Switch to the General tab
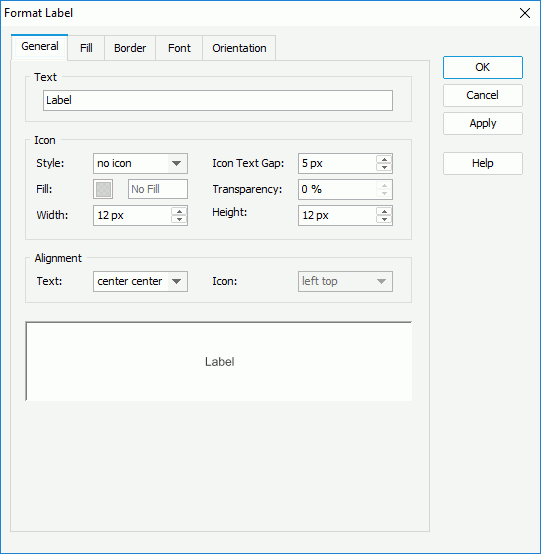The width and height of the screenshot is (541, 554). [40, 47]
